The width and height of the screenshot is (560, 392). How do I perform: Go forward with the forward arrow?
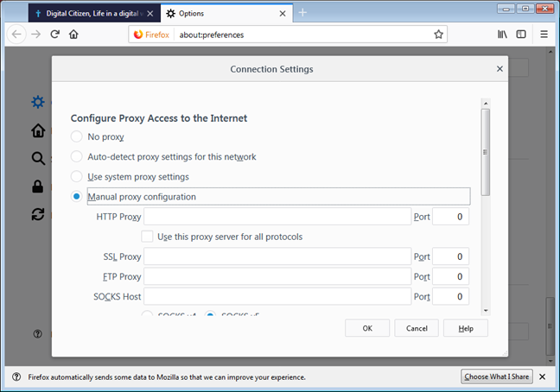coord(35,35)
